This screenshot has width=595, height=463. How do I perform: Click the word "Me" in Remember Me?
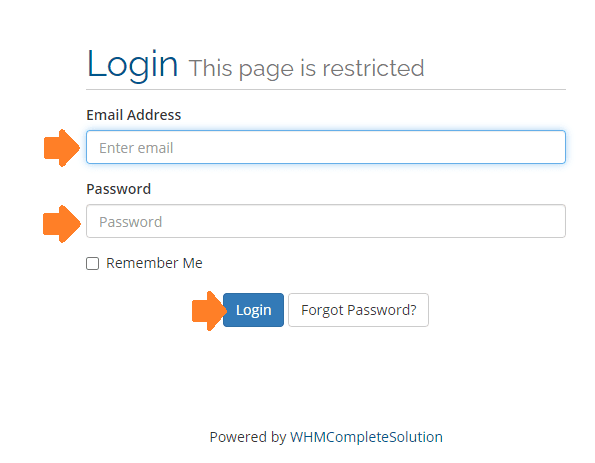[x=192, y=263]
